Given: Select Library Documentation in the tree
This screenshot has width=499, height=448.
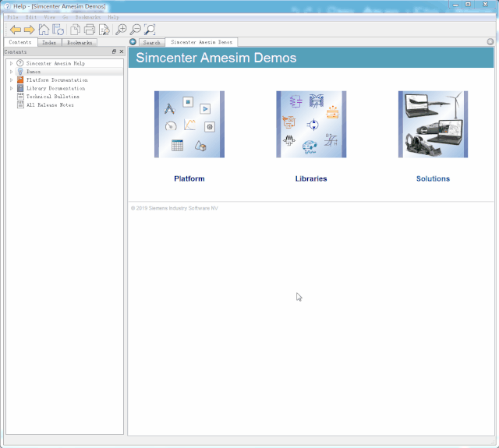Looking at the screenshot, I should [x=55, y=88].
